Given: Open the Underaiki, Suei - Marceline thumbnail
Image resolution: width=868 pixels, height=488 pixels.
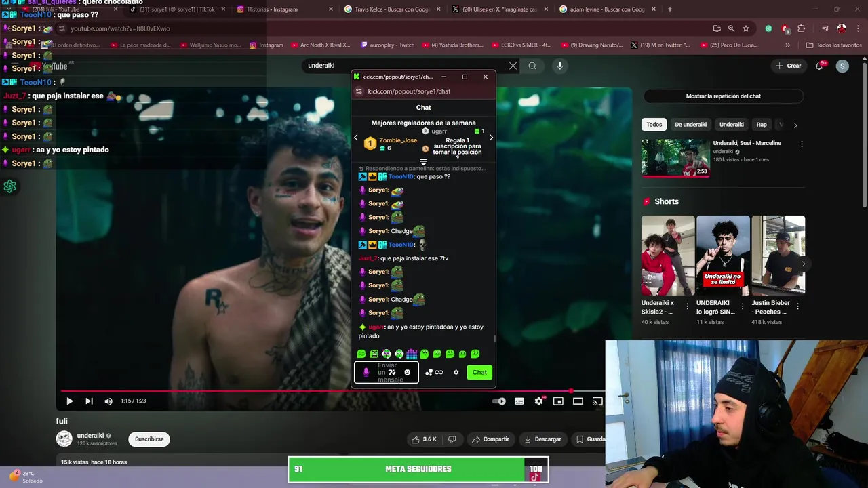Looking at the screenshot, I should pyautogui.click(x=675, y=158).
